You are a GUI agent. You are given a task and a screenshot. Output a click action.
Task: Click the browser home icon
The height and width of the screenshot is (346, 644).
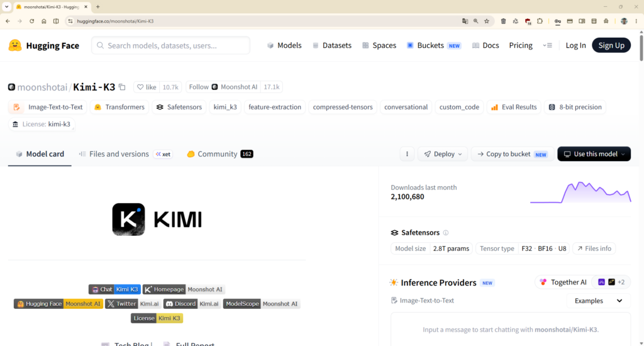coord(44,21)
